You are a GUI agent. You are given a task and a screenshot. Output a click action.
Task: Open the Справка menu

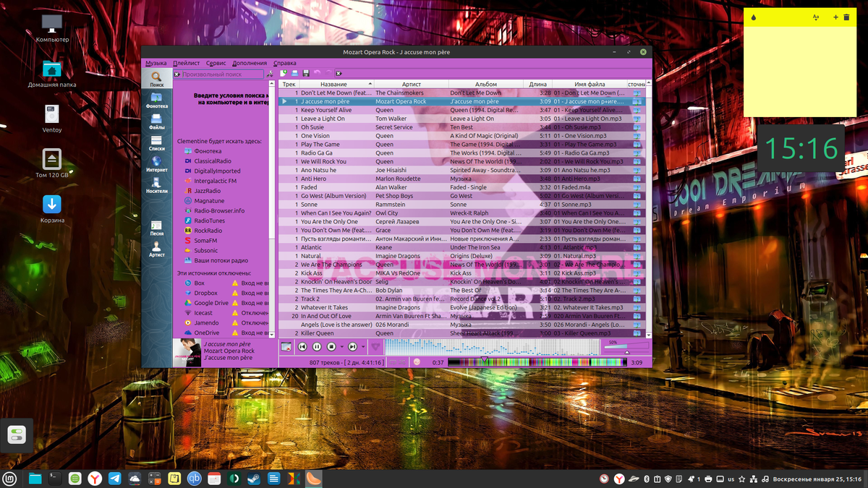click(284, 63)
